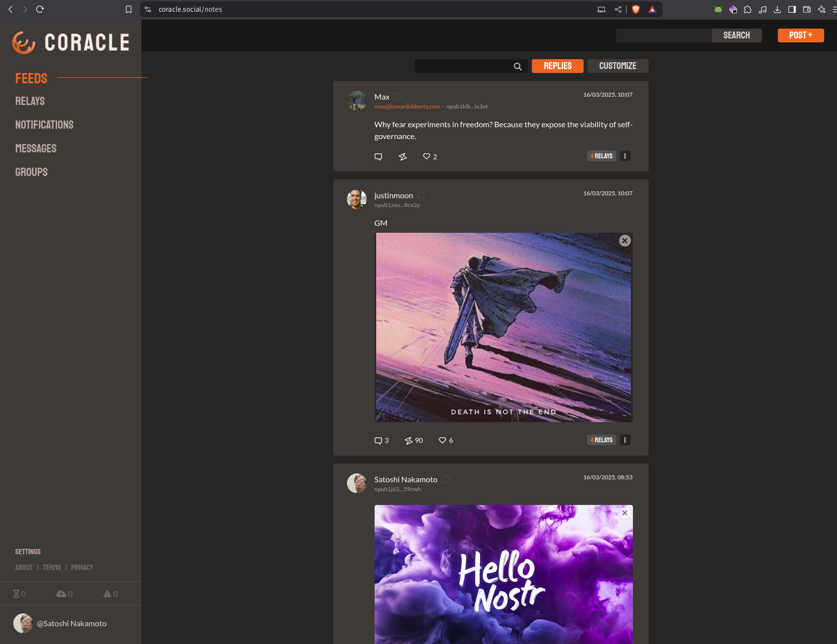Open justinmoon's avatar
Image resolution: width=837 pixels, height=644 pixels.
click(x=356, y=199)
